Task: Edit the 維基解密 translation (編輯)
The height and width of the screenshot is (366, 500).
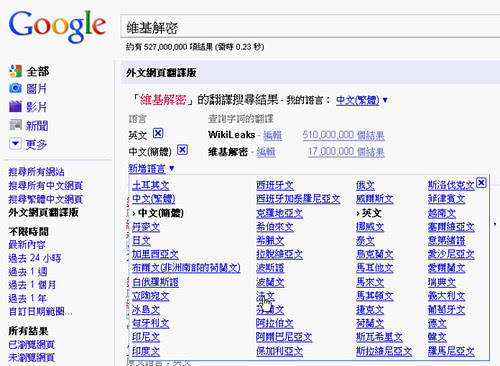Action: click(x=266, y=152)
